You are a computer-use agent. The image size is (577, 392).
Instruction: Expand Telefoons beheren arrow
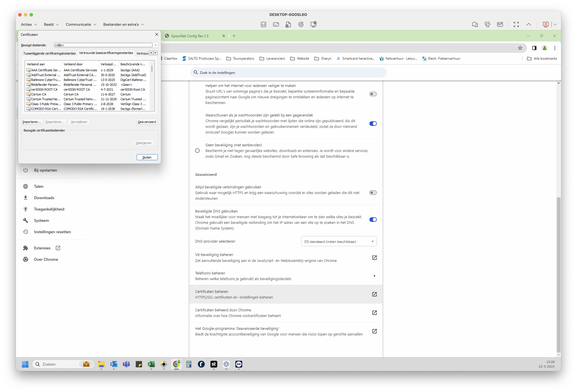click(374, 276)
